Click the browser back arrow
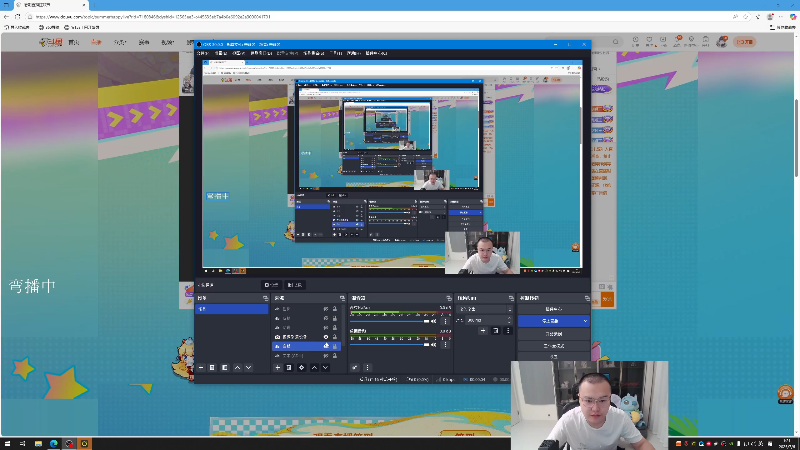Image resolution: width=800 pixels, height=450 pixels. (6, 17)
